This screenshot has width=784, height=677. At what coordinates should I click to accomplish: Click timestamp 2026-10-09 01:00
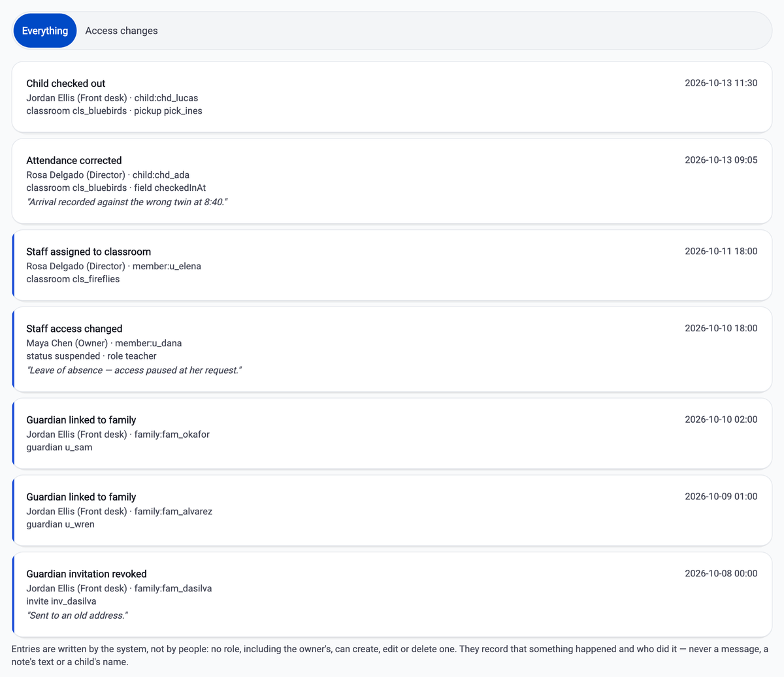(x=721, y=497)
